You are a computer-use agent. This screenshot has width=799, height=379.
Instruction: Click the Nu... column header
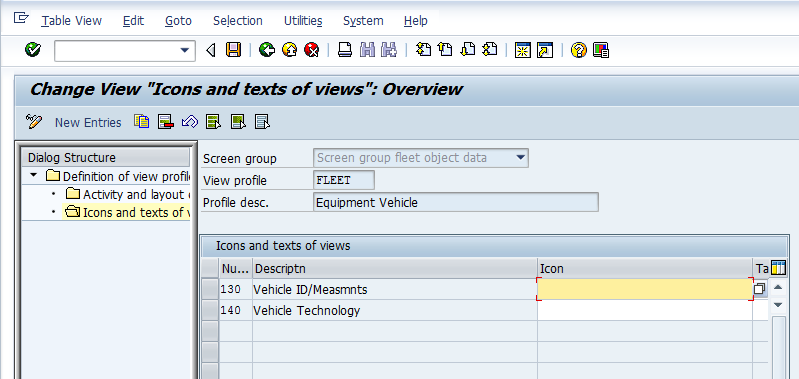(x=235, y=268)
